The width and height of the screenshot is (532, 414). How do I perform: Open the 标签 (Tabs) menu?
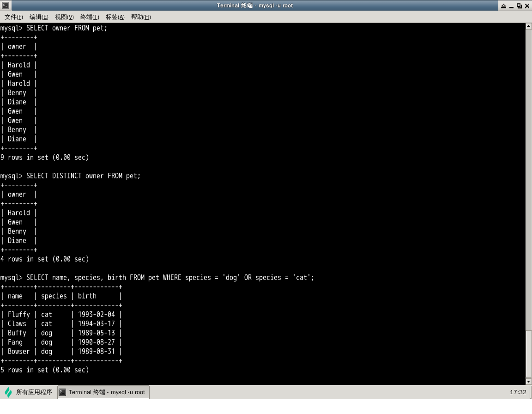(x=115, y=17)
